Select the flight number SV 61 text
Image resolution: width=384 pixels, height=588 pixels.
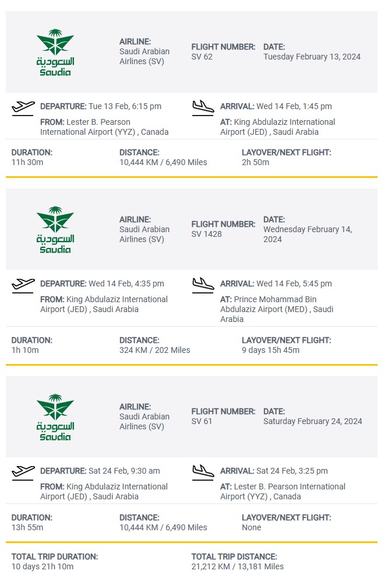coord(202,421)
